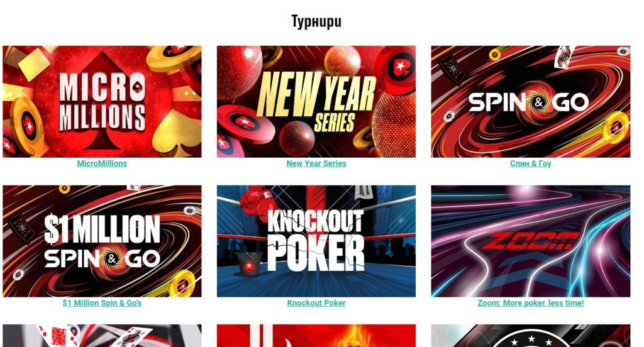The image size is (644, 347).
Task: Follow the Zoom: More poker, less time! link
Action: pos(531,303)
